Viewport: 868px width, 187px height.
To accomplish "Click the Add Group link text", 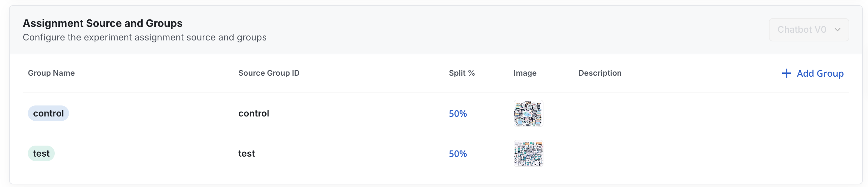I will tap(820, 73).
